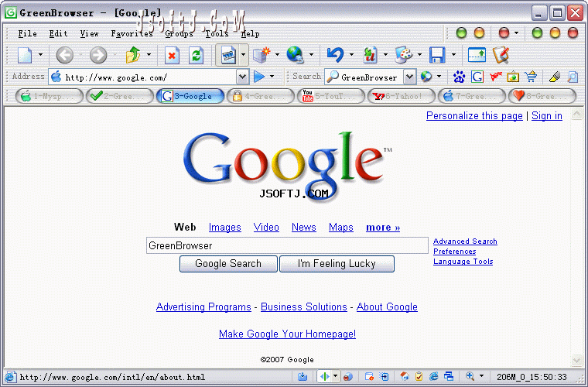
Task: Expand the address bar URL dropdown
Action: (243, 77)
